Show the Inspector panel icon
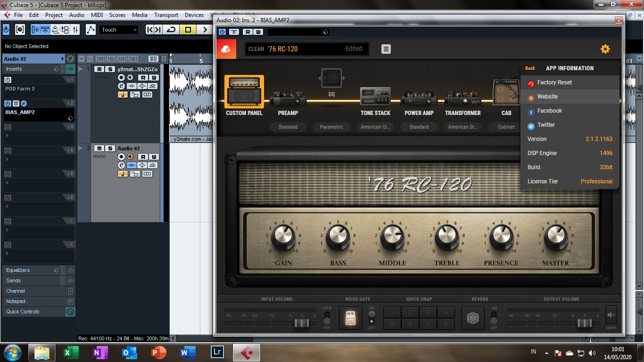The image size is (644, 362). [35, 30]
